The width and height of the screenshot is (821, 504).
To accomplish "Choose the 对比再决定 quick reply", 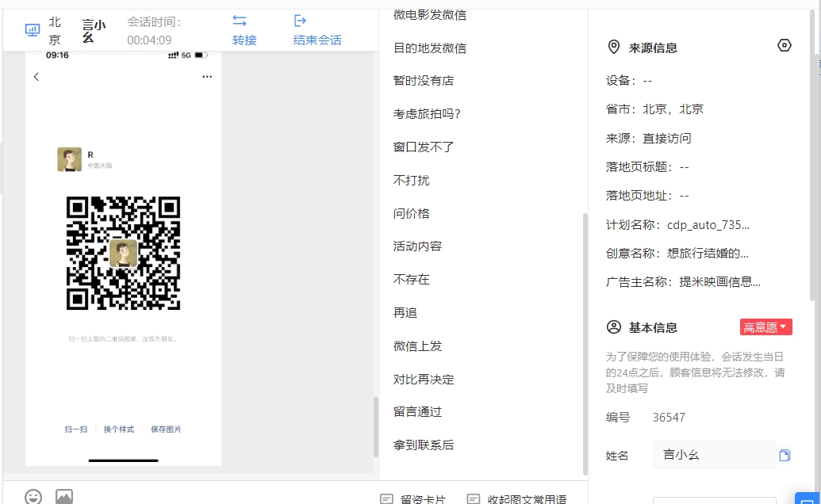I will click(424, 379).
